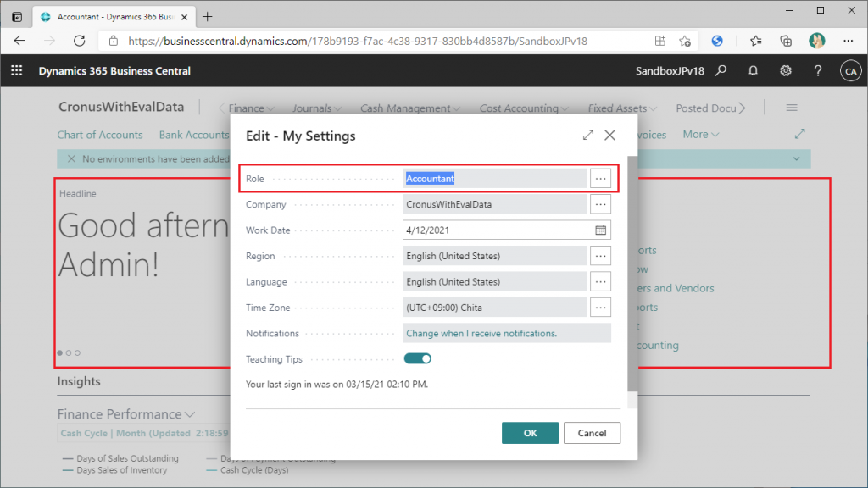868x488 pixels.
Task: Expand the role center page view
Action: click(800, 134)
